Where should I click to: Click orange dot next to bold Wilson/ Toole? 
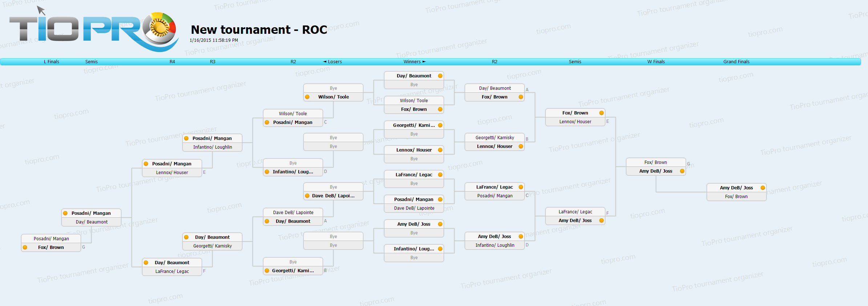tap(307, 97)
